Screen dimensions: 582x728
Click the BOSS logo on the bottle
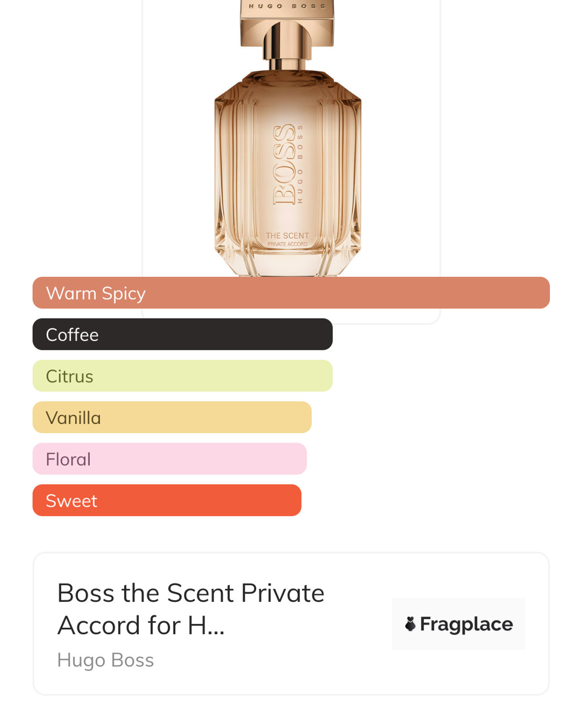click(284, 164)
